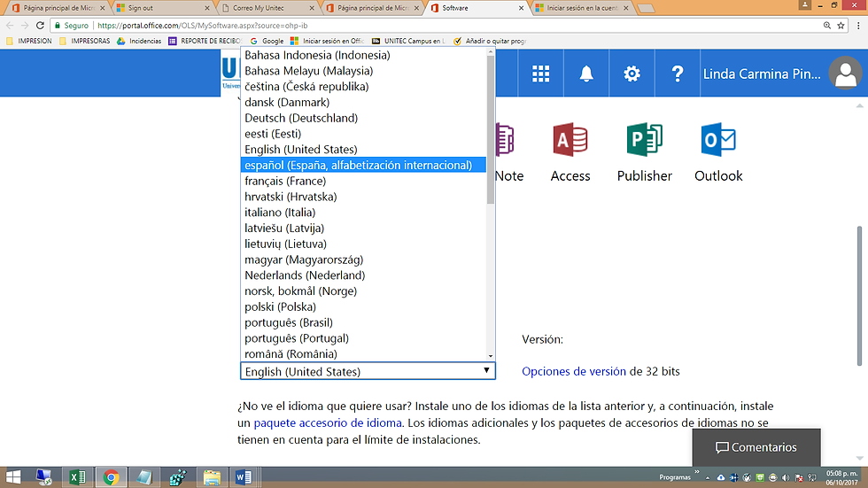Open Chrome from the taskbar

click(x=111, y=477)
